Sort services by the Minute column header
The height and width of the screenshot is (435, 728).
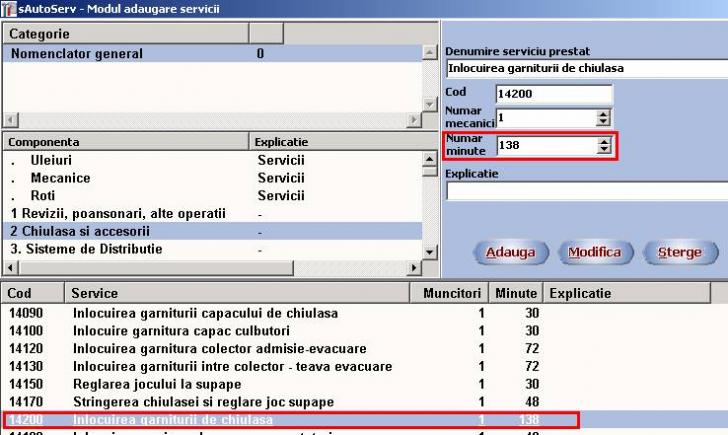click(x=517, y=294)
